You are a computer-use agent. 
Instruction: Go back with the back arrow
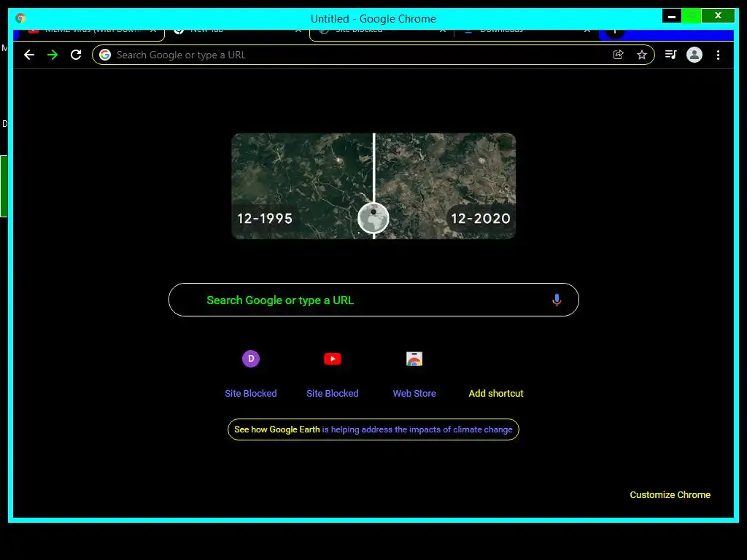29,55
